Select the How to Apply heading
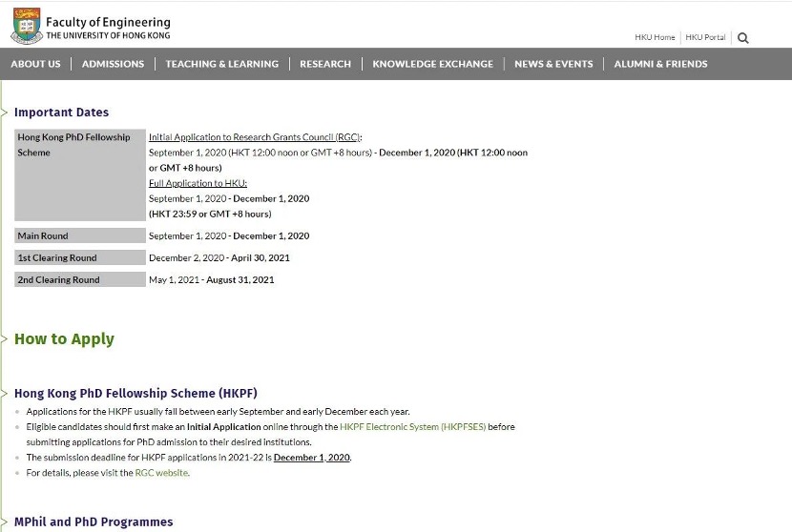 click(x=64, y=338)
